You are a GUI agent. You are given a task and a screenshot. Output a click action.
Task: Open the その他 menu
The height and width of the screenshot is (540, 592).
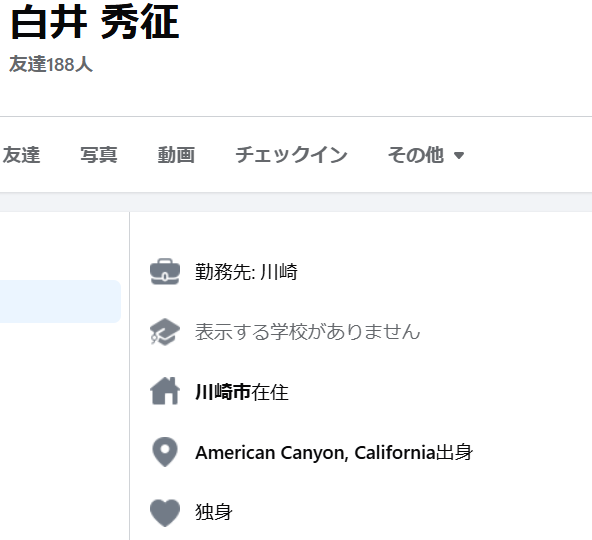[426, 155]
